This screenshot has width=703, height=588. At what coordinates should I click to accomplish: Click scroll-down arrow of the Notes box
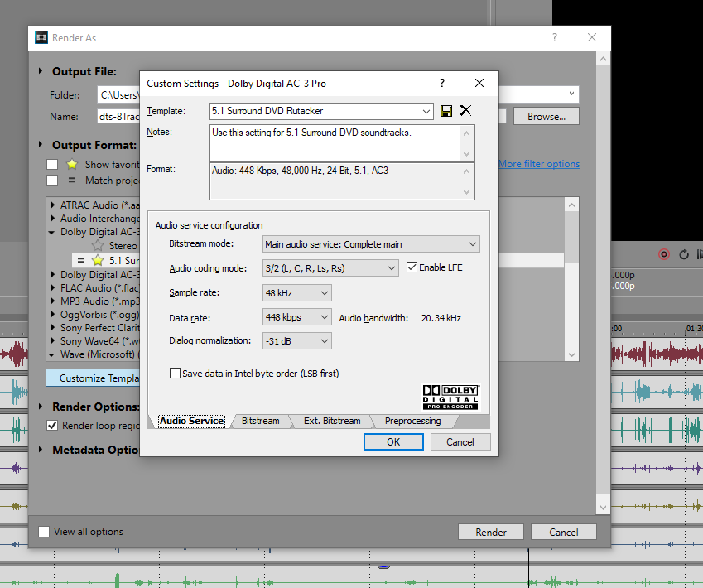pos(466,154)
